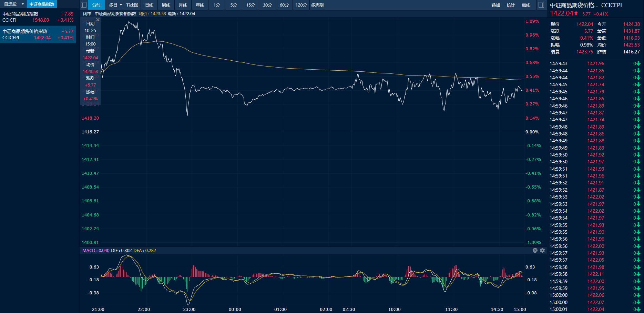Close the MACD indicator pane
Image resolution: width=644 pixels, height=313 pixels.
click(535, 250)
